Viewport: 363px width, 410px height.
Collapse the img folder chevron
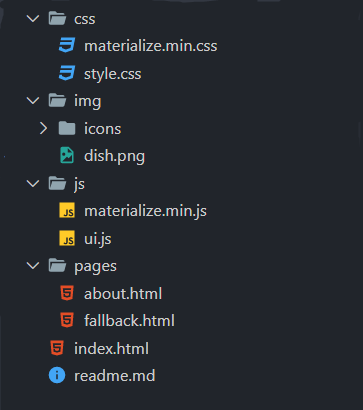33,101
